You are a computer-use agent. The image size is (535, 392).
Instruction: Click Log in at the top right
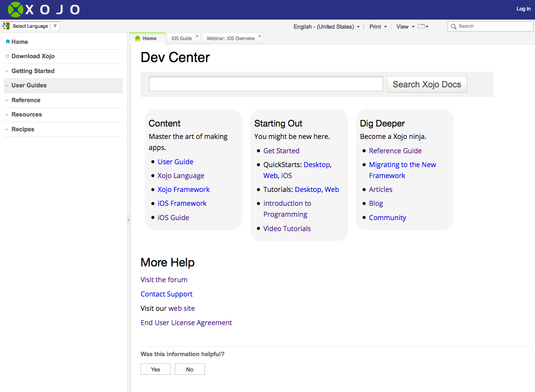pyautogui.click(x=523, y=9)
